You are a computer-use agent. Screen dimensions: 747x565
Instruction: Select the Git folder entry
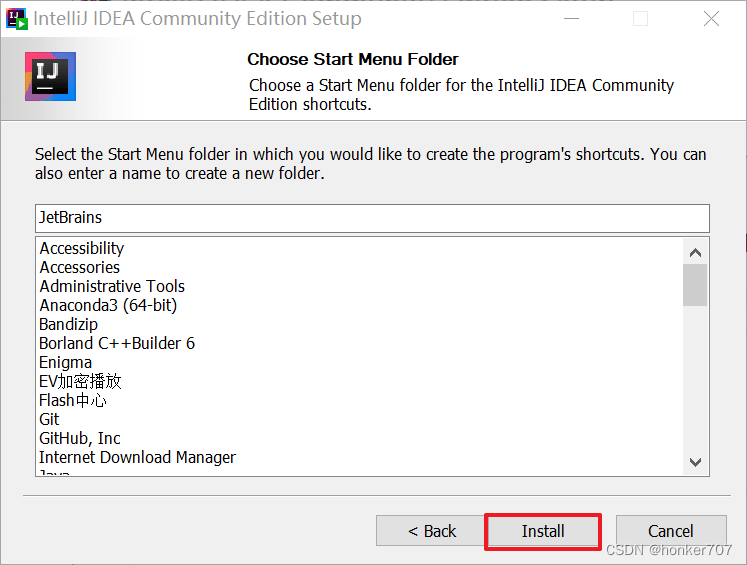point(49,419)
